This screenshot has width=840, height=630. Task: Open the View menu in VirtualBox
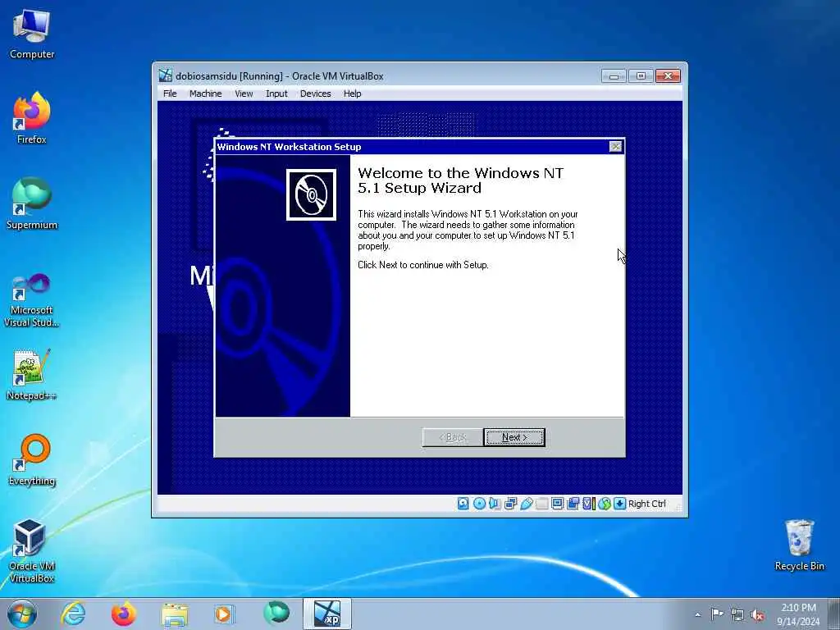(244, 94)
